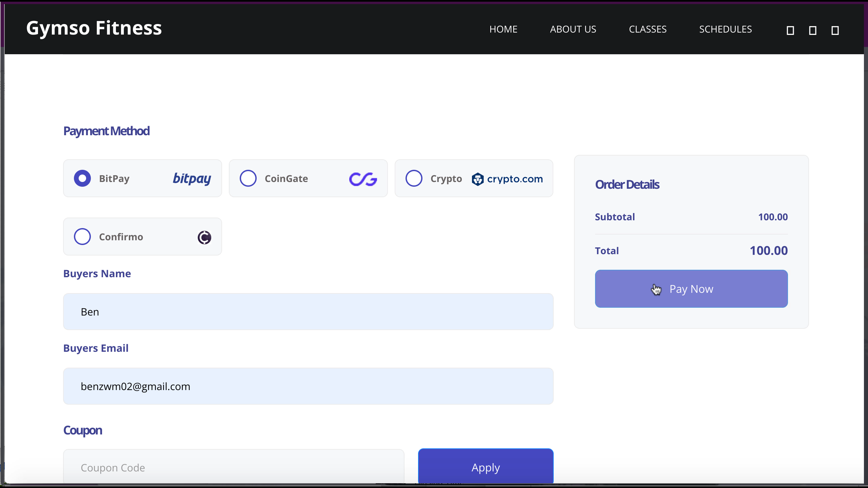
Task: Select the BitPay radio button
Action: (82, 178)
